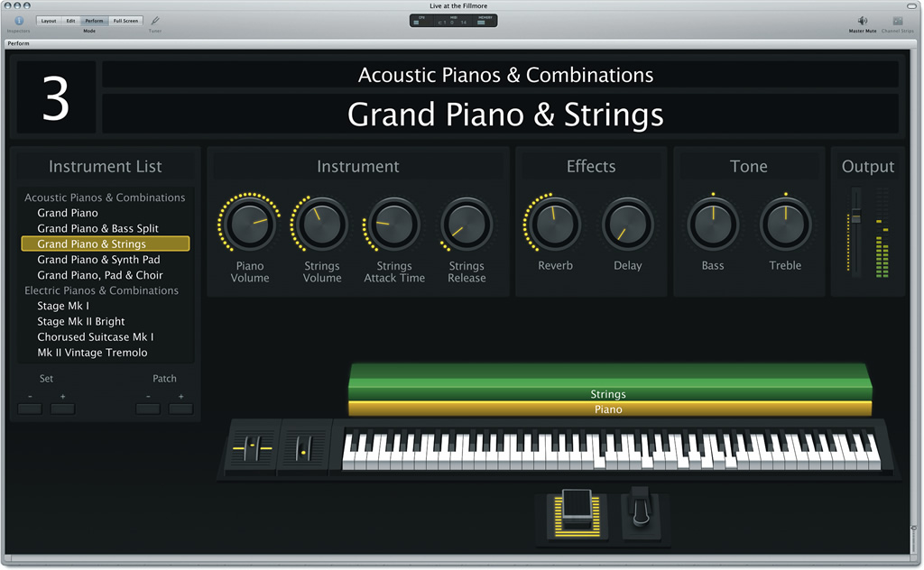
Task: Click the Patch minus button
Action: [x=147, y=408]
